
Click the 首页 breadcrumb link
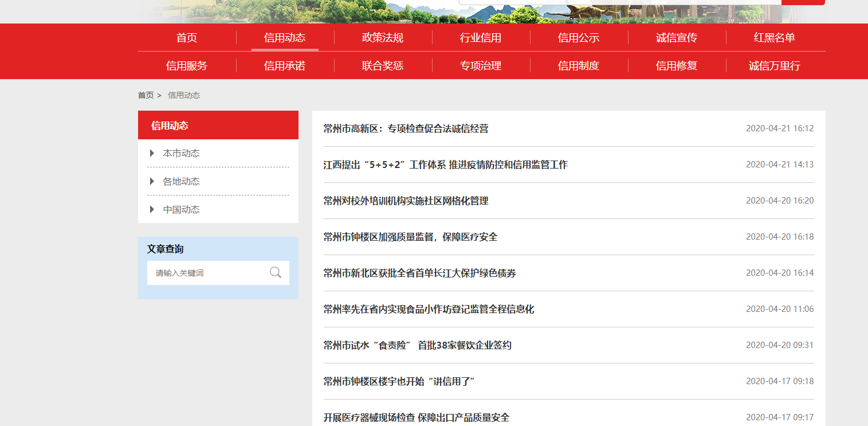(x=146, y=95)
